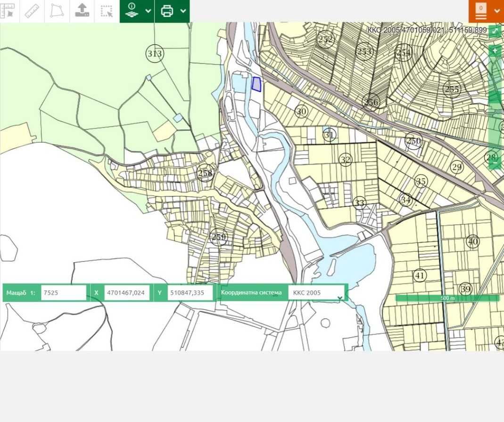
Task: Click map district label 41
Action: (x=420, y=276)
